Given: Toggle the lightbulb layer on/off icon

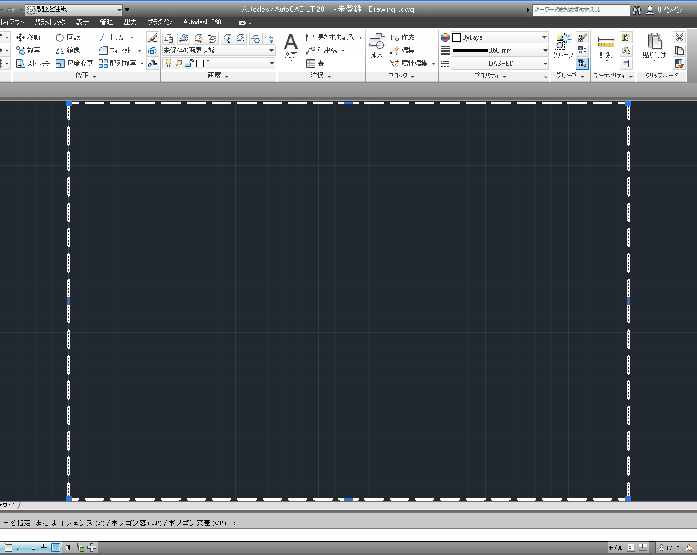Looking at the screenshot, I should click(x=168, y=64).
